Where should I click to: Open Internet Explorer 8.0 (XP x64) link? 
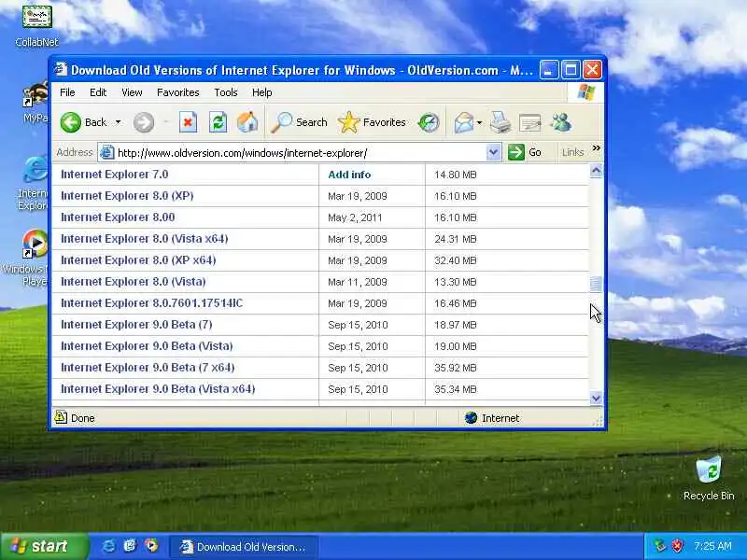point(138,260)
